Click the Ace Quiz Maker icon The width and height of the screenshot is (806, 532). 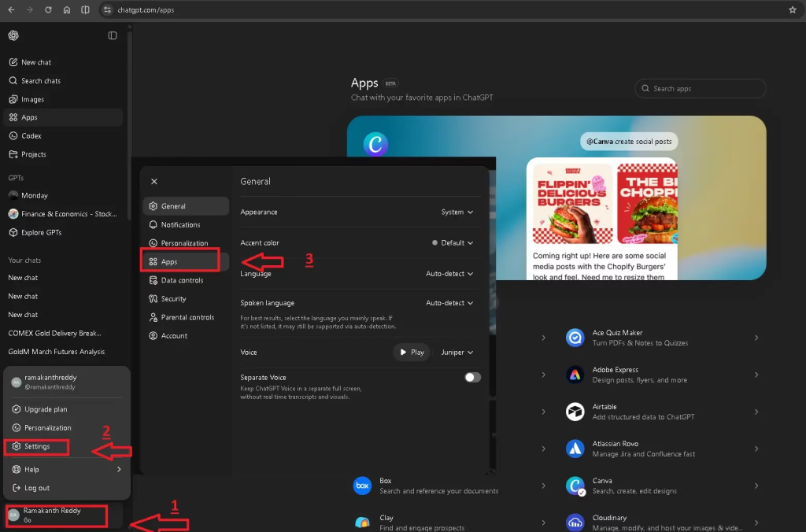[x=575, y=338]
